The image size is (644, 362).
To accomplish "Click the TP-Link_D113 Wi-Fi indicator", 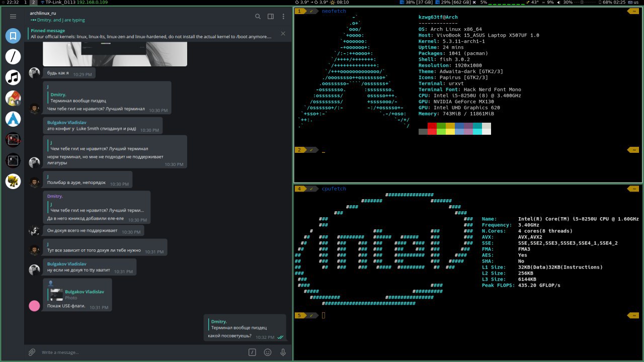I will 74,3.
